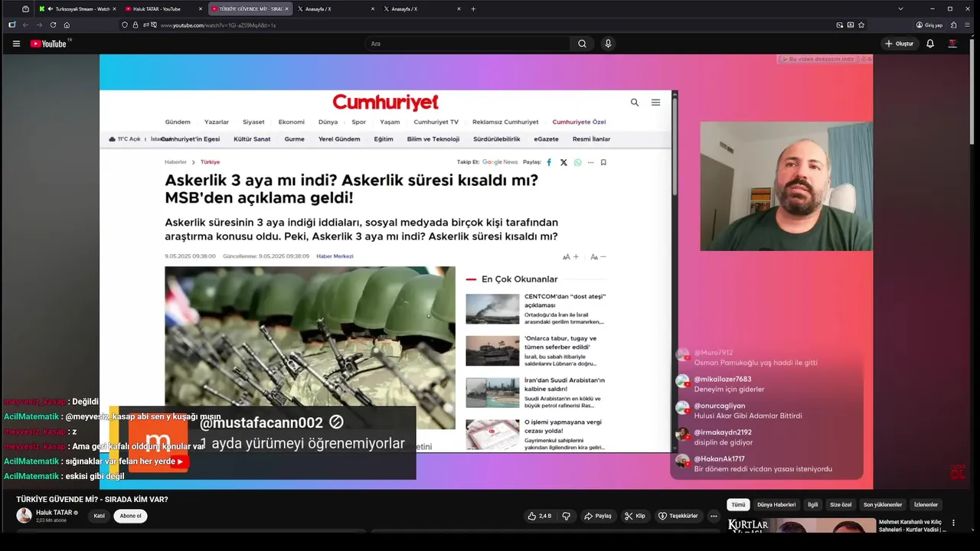This screenshot has height=551, width=980.
Task: Open the Haluk TATAR channel name
Action: tap(54, 513)
